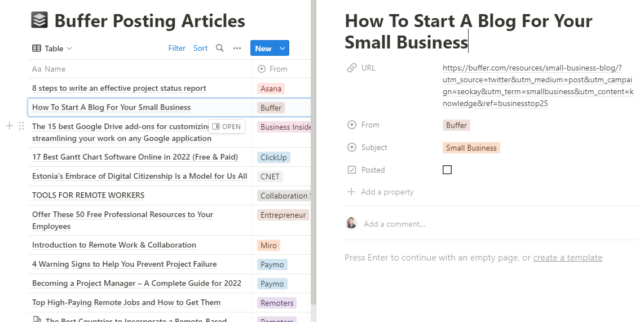Open the Filter menu
This screenshot has width=644, height=322.
click(x=177, y=48)
